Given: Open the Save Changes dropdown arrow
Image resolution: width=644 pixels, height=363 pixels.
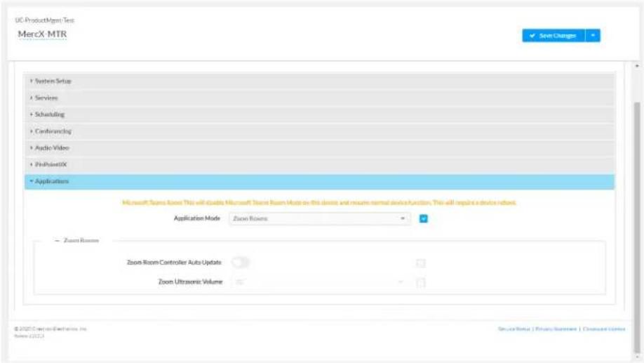Looking at the screenshot, I should click(x=593, y=36).
